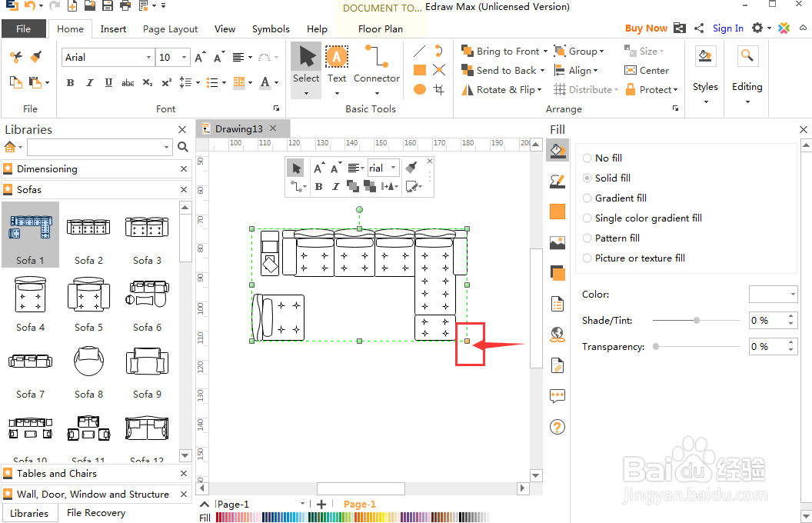
Task: Open Wall, Door, Window and Structure library
Action: [x=93, y=494]
